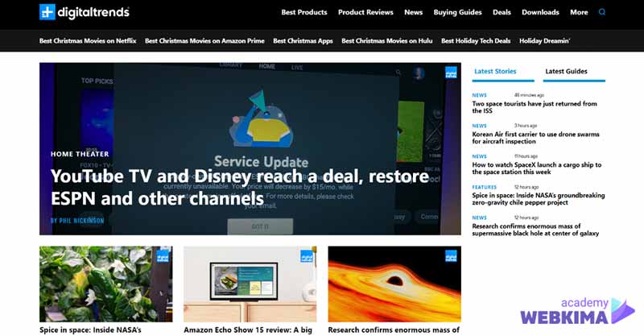Open the Korean Air drone swarms story
The height and width of the screenshot is (336, 644).
pyautogui.click(x=535, y=138)
